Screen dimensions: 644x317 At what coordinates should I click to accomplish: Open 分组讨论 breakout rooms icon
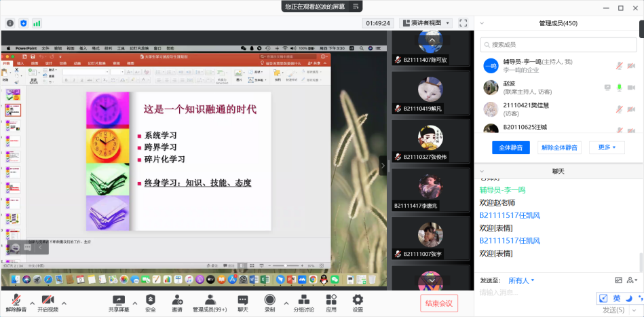(x=303, y=299)
